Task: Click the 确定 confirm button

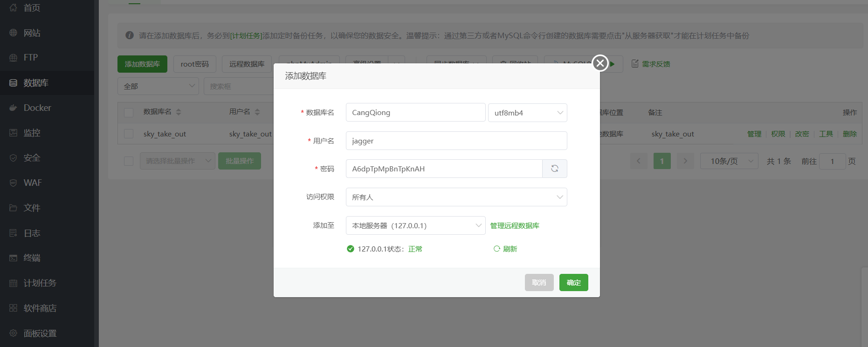Action: coord(574,282)
